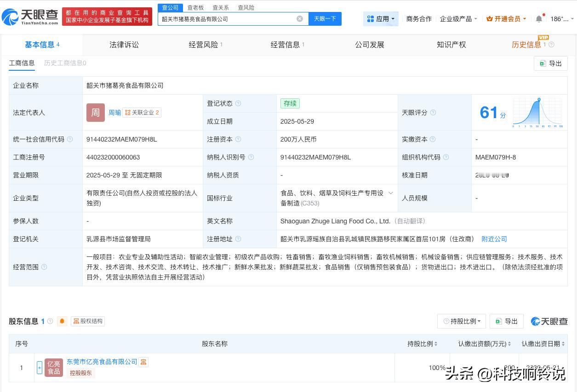Open legal representative 周瑜 link
Viewport: 577px width, 392px height.
click(x=114, y=113)
